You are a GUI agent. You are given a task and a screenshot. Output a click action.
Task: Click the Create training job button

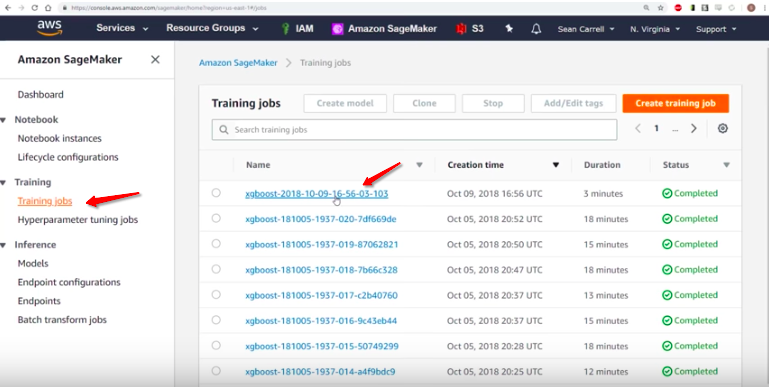675,103
